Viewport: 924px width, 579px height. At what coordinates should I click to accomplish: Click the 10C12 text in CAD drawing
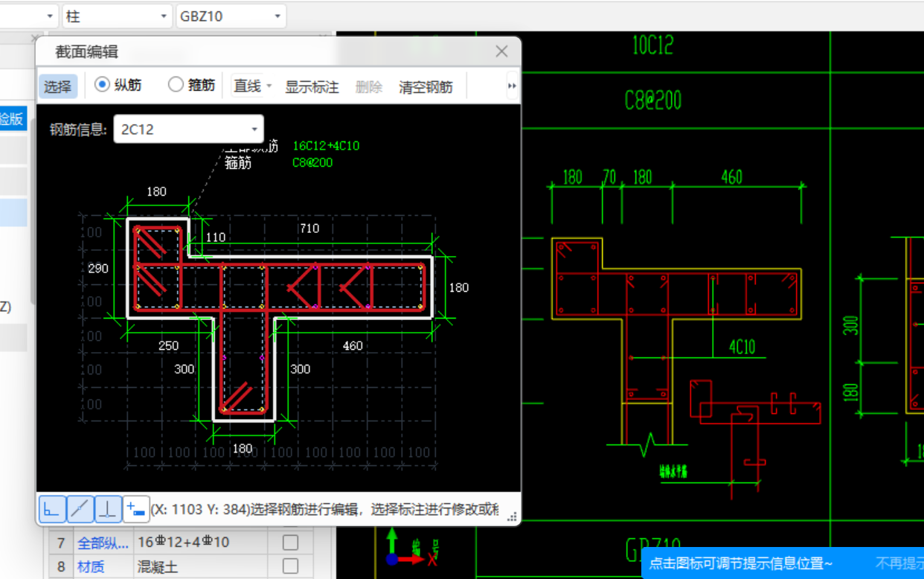(x=652, y=46)
